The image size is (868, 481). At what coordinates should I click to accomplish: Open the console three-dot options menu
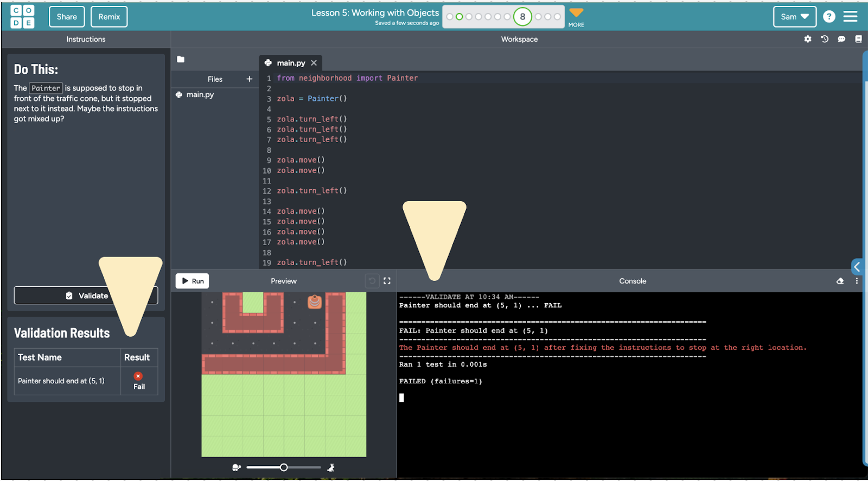click(x=857, y=281)
